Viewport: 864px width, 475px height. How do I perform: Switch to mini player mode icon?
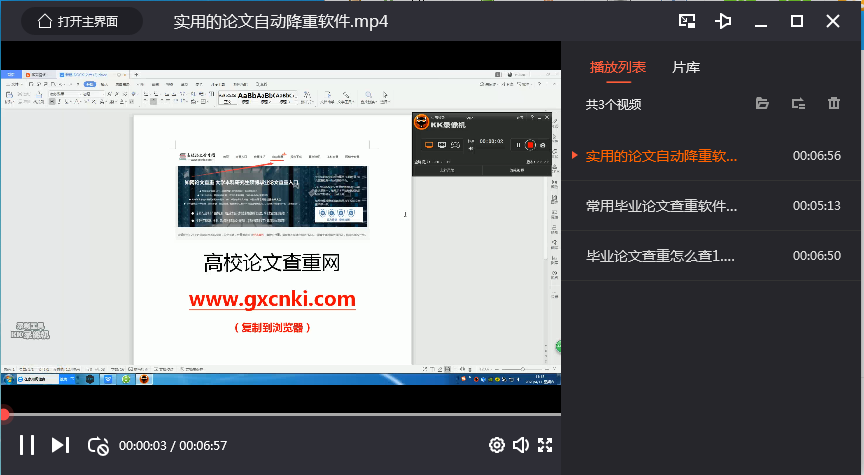click(687, 21)
